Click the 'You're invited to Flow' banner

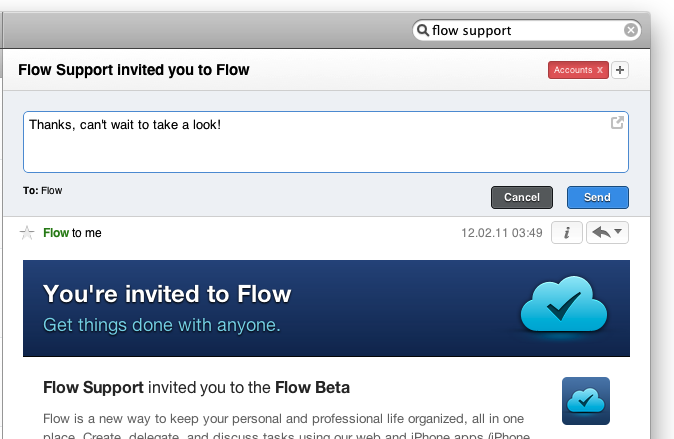click(x=326, y=308)
